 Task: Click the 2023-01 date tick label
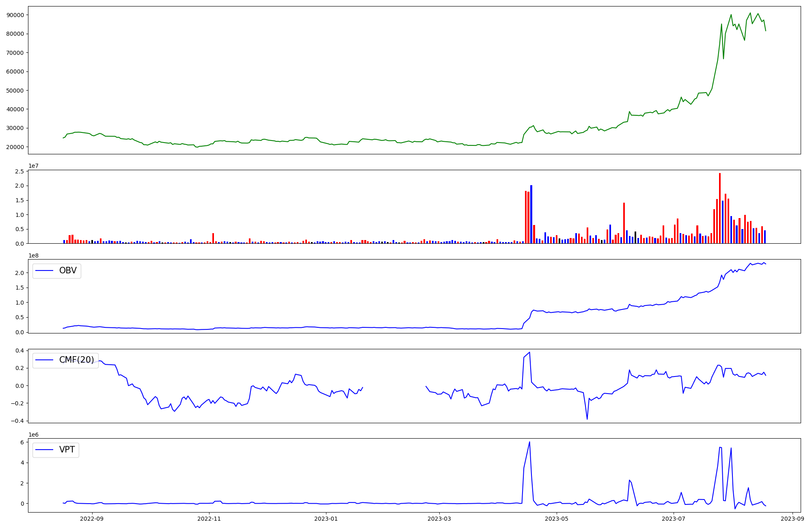tap(326, 519)
